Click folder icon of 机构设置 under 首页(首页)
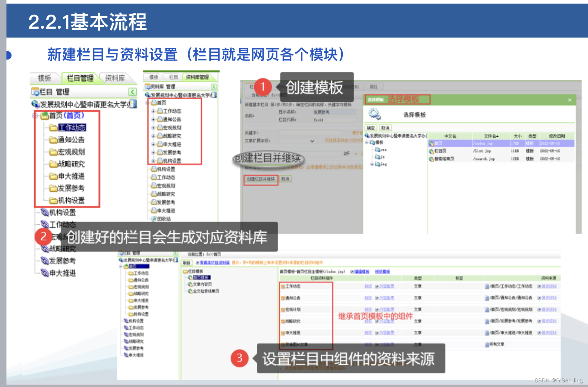Viewport: 588px width, 387px height. click(53, 200)
